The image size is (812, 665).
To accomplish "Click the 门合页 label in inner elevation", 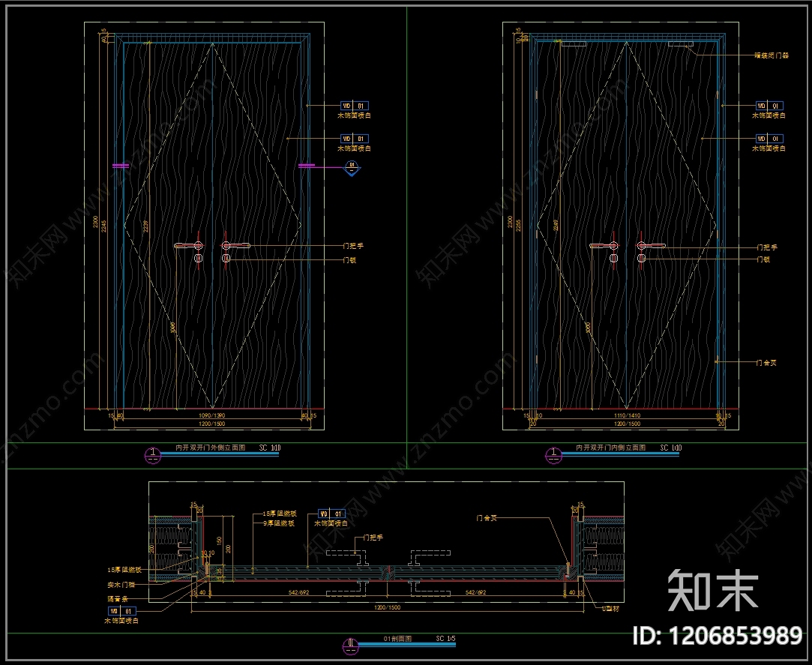I will 766,363.
